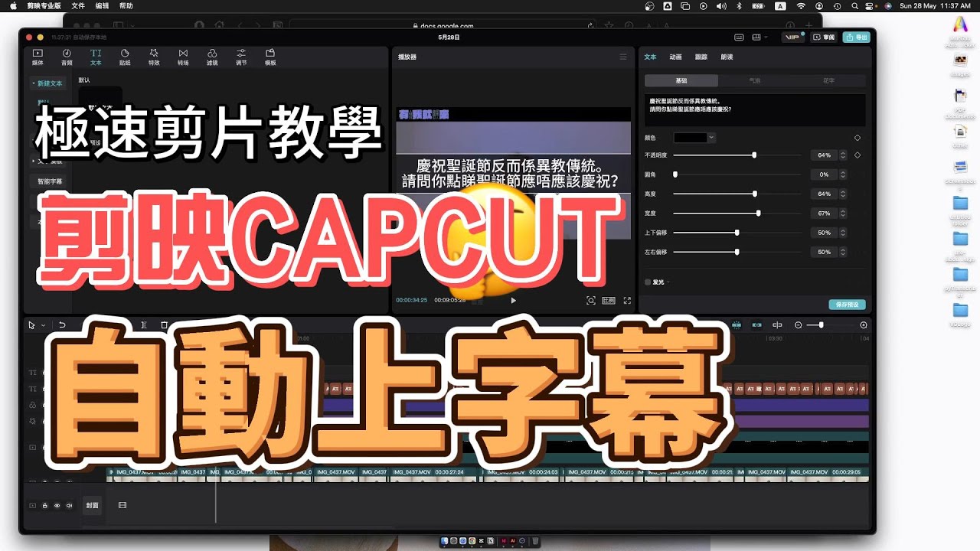Click the VIP badge
The image size is (980, 551).
pyautogui.click(x=793, y=37)
